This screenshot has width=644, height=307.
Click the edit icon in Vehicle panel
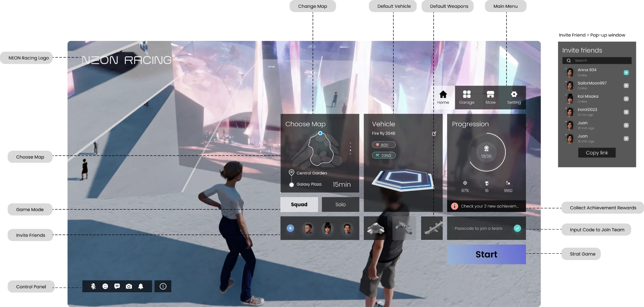coord(434,134)
